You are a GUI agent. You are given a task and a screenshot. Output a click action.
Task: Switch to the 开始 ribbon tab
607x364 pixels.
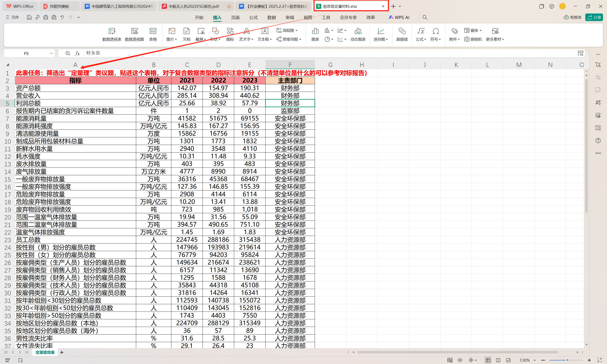199,17
